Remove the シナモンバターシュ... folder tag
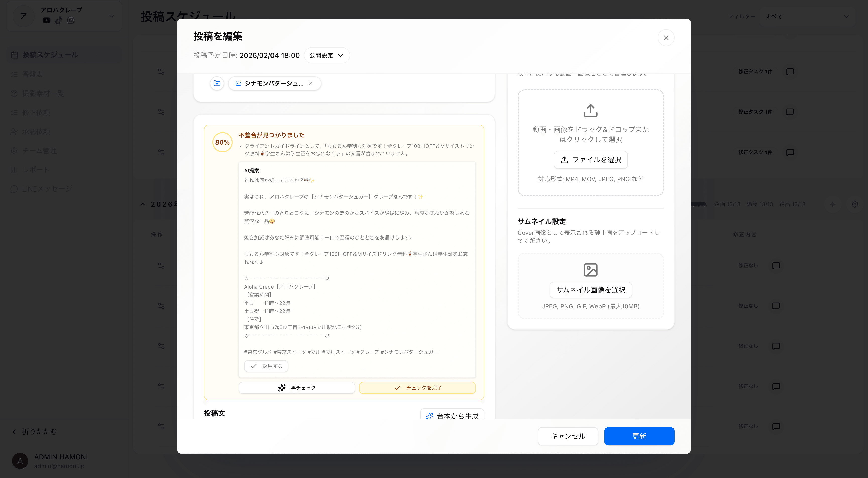Screen dimensions: 868x478 pyautogui.click(x=311, y=83)
